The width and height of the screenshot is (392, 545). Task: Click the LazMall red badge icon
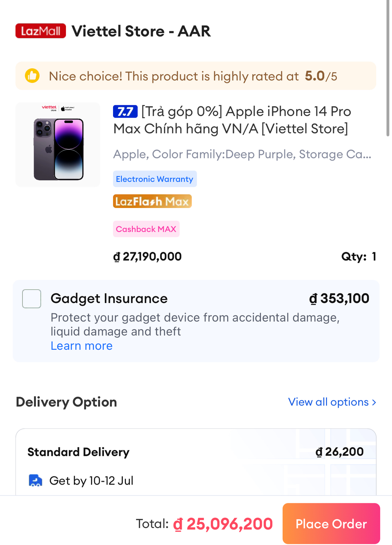(41, 31)
